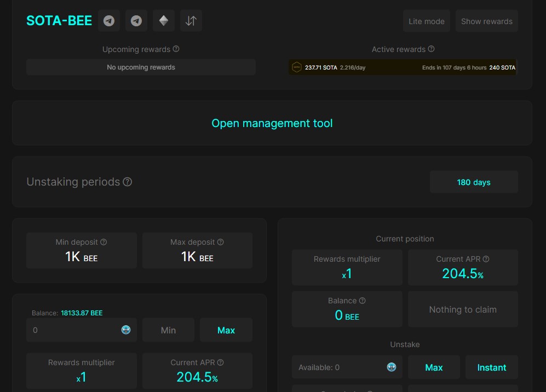Click Current APR info icon in position panel

[486, 259]
